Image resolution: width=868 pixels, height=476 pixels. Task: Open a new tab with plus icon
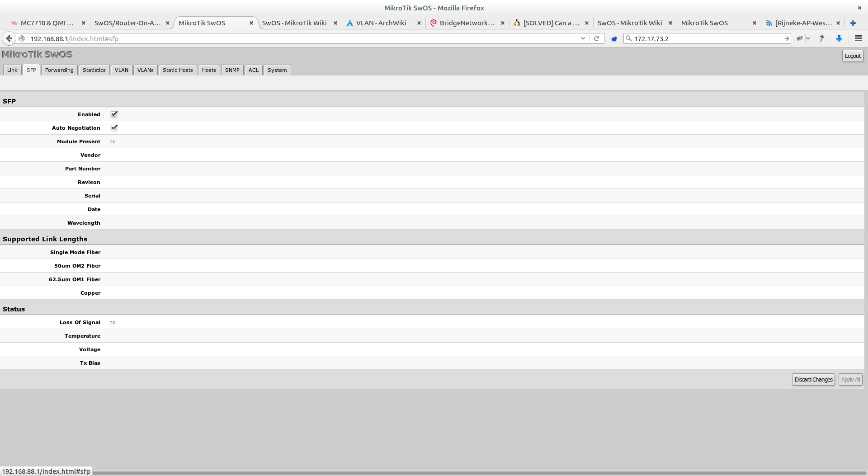pyautogui.click(x=853, y=23)
